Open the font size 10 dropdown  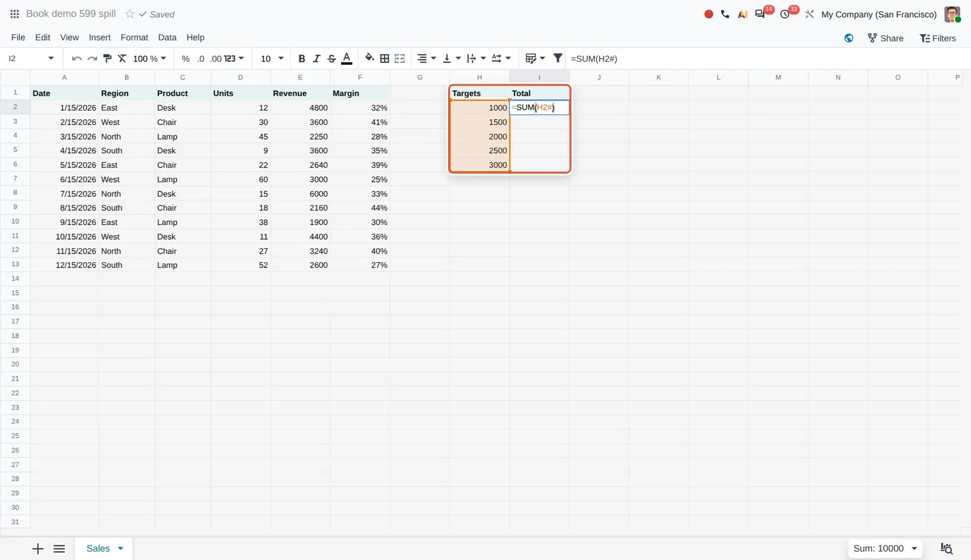point(272,59)
